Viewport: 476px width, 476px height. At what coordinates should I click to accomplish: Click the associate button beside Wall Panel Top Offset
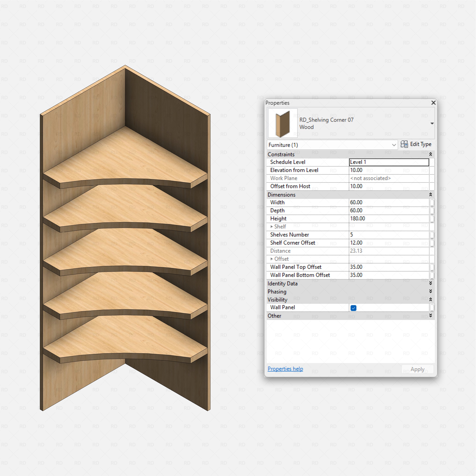tap(432, 267)
